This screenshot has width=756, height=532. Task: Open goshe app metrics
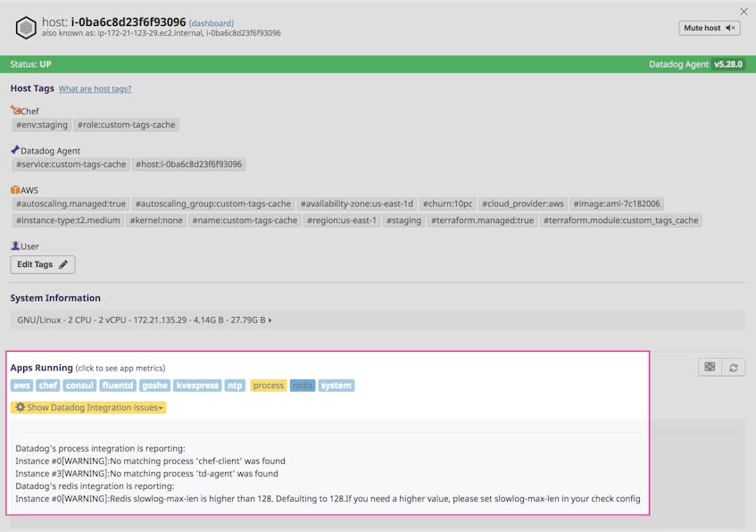(x=154, y=386)
